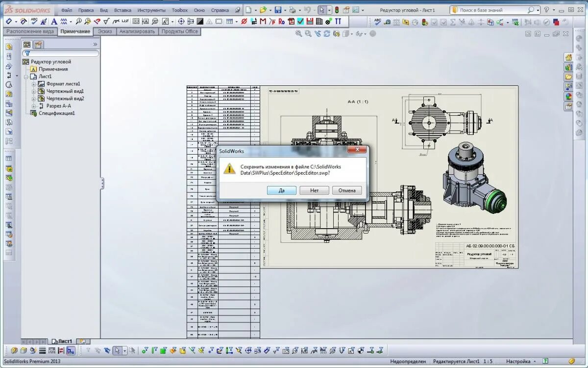Open the Help dropdown arrow
588x368 pixels.
[554, 10]
